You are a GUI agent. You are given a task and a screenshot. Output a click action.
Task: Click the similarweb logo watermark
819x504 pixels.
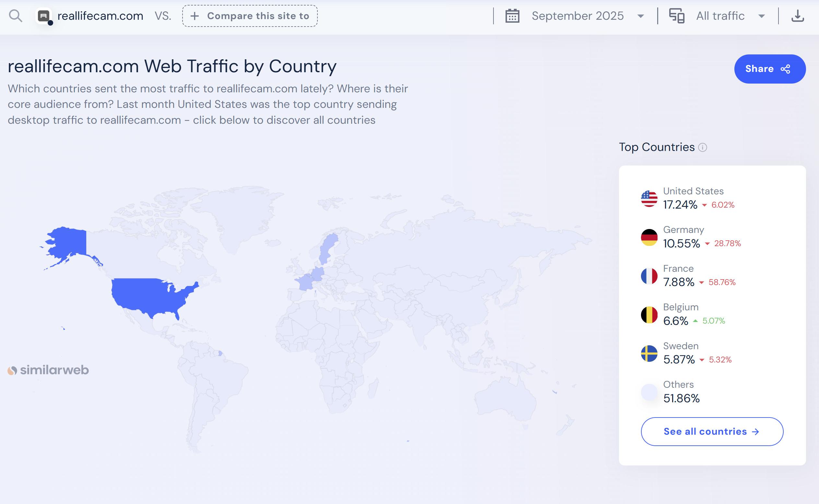(48, 370)
